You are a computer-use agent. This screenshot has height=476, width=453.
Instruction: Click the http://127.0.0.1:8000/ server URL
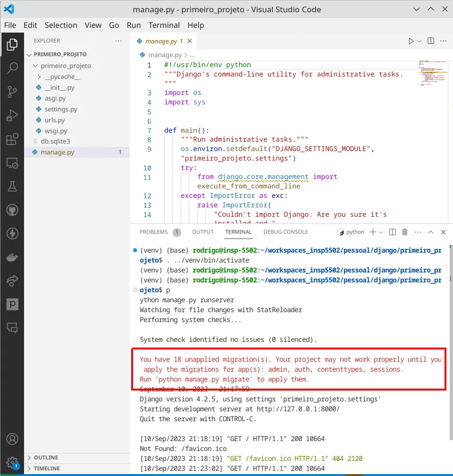298,409
